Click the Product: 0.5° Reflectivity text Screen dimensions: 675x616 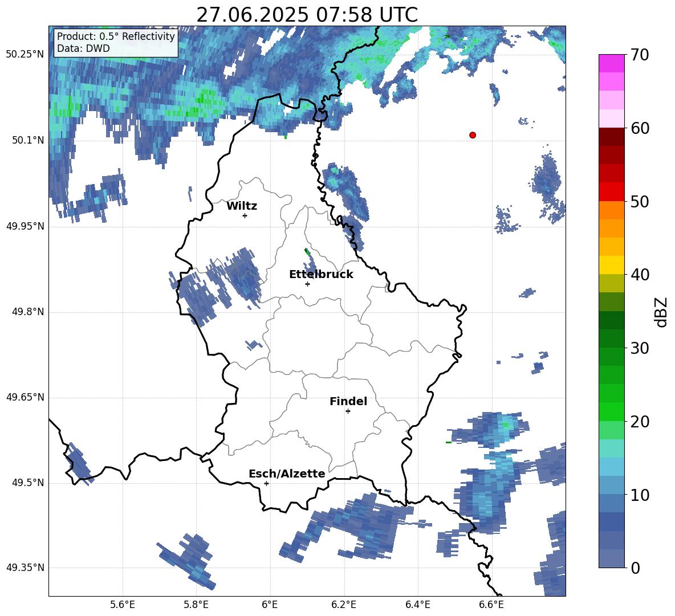pos(116,36)
